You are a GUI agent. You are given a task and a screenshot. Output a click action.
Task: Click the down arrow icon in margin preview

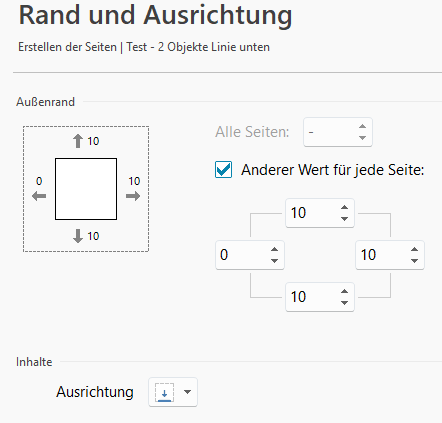click(78, 236)
